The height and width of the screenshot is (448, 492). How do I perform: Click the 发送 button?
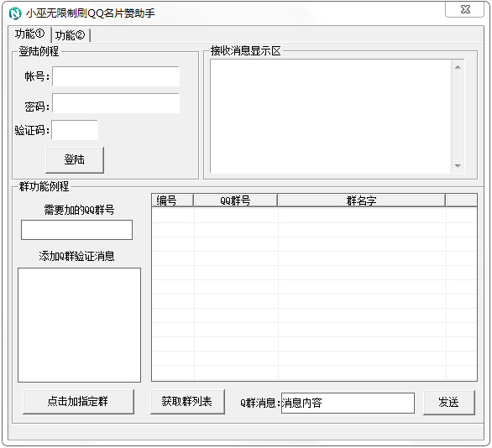tap(448, 402)
